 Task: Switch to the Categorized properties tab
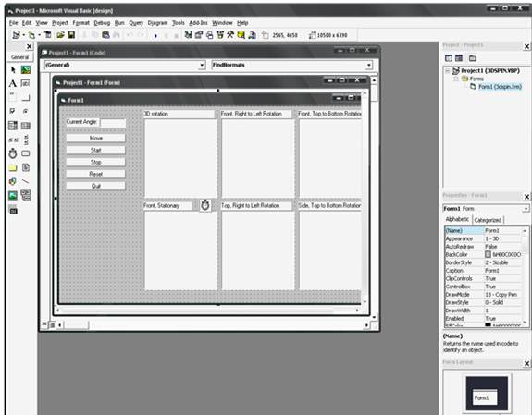[x=488, y=220]
